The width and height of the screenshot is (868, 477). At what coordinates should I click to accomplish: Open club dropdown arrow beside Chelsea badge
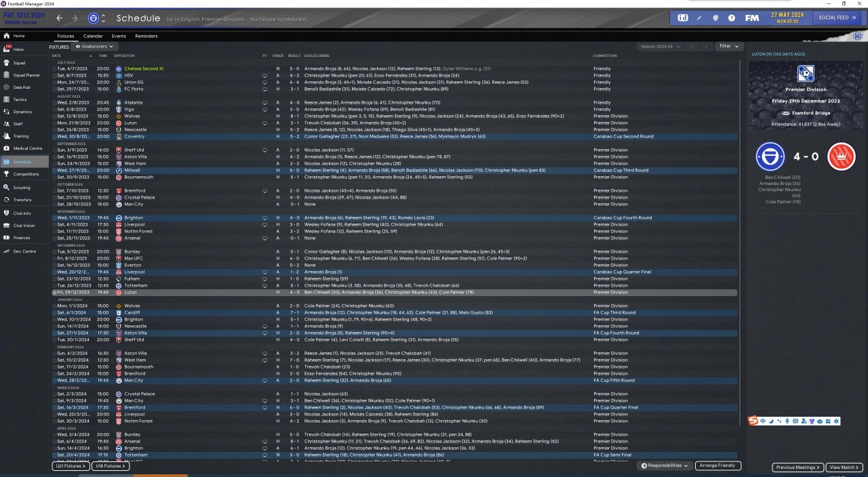[x=104, y=18]
